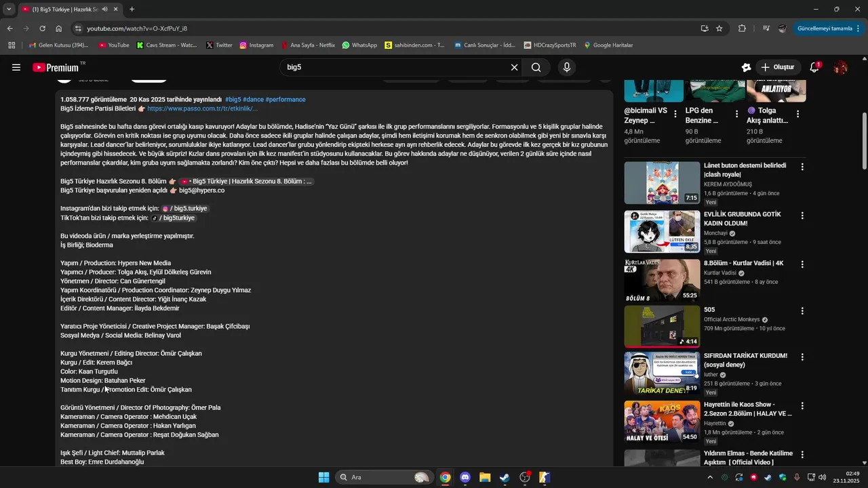Open the apps grid in bookmarks bar
Screen dimensions: 868x488
pyautogui.click(x=12, y=45)
